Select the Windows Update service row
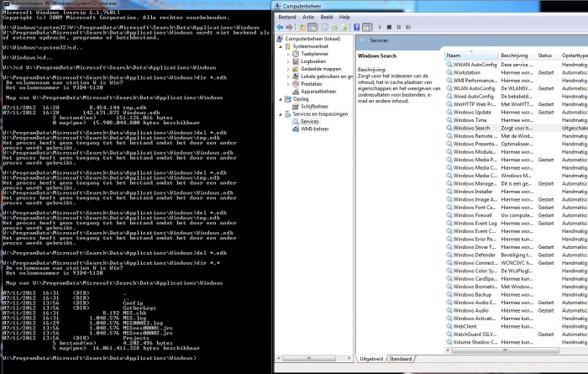 pos(471,112)
